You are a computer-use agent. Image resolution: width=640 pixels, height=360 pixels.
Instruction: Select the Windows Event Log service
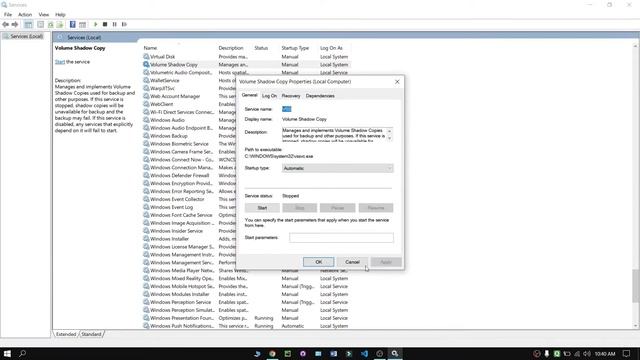[171, 207]
